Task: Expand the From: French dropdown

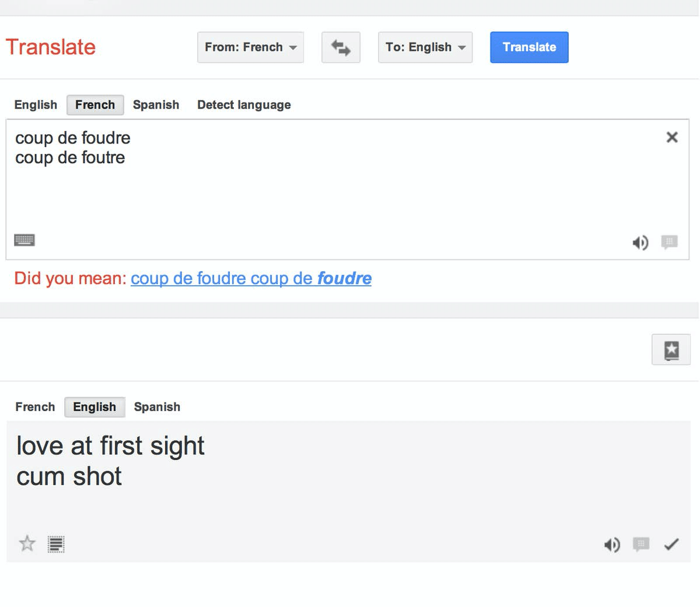Action: point(250,47)
